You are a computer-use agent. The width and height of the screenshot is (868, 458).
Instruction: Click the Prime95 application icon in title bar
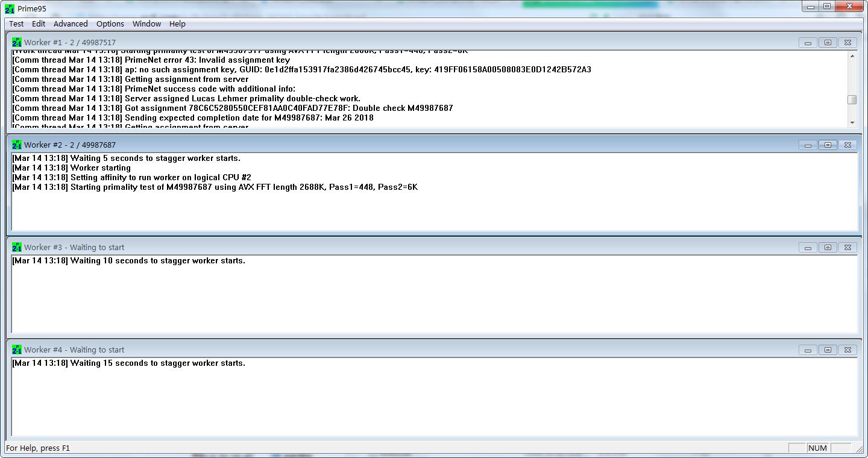pyautogui.click(x=10, y=8)
